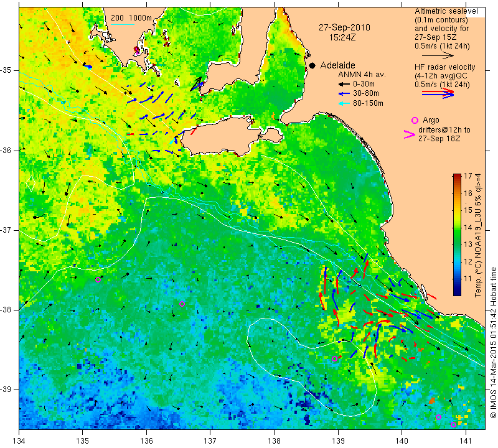Click the '80-150m' depth label
The height and width of the screenshot is (448, 498).
click(368, 103)
